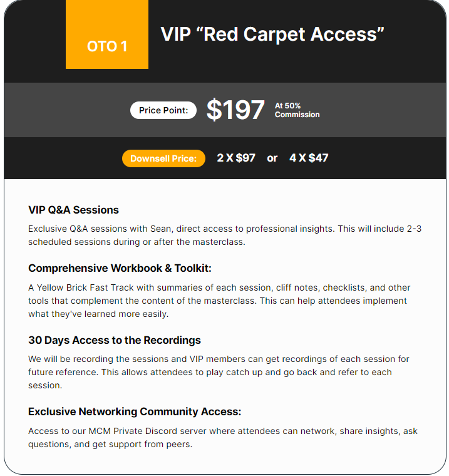Click the $197 price figure
Viewport: 449px width, 476px height.
click(x=235, y=110)
